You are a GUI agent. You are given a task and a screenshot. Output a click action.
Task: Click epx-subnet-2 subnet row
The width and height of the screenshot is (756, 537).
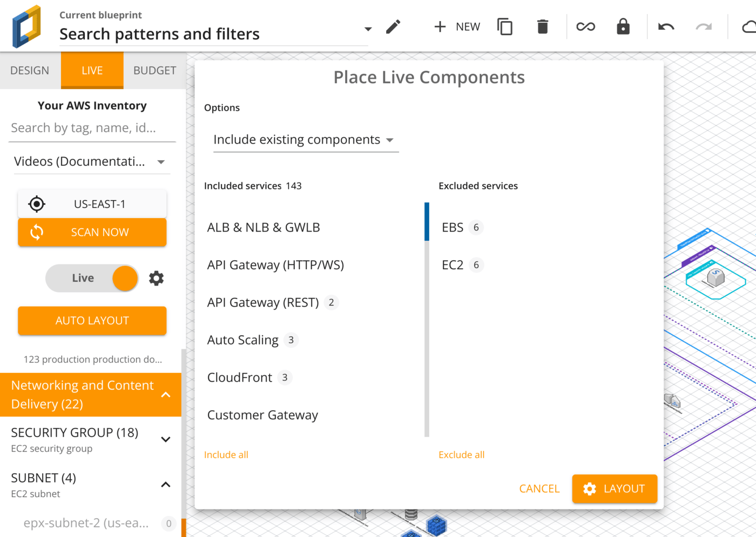(x=91, y=523)
